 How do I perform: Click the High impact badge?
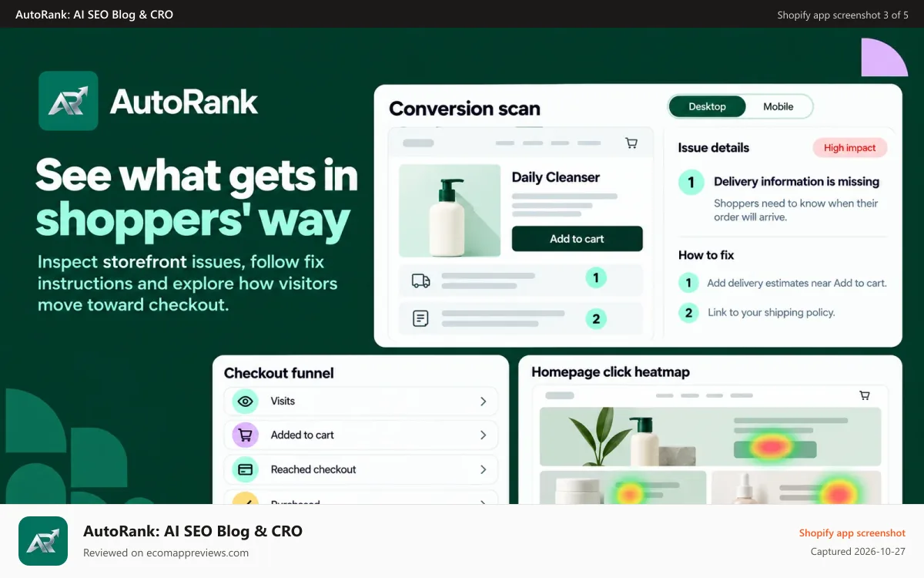click(850, 148)
